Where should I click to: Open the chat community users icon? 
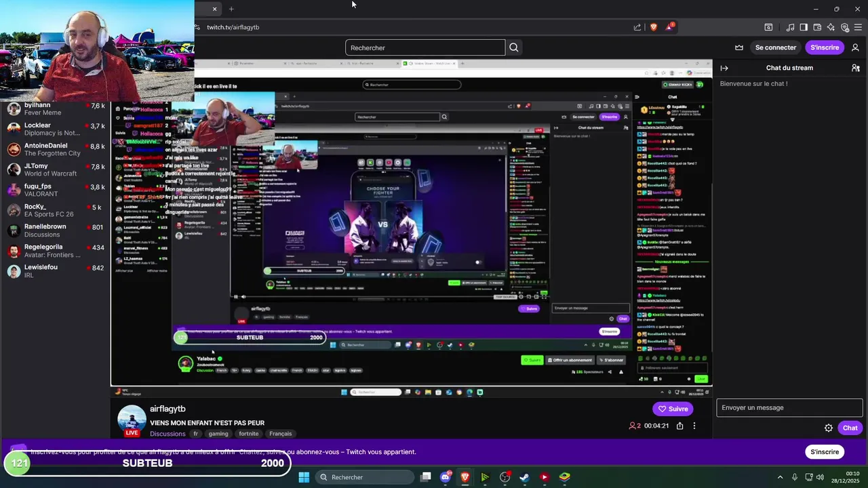[856, 68]
